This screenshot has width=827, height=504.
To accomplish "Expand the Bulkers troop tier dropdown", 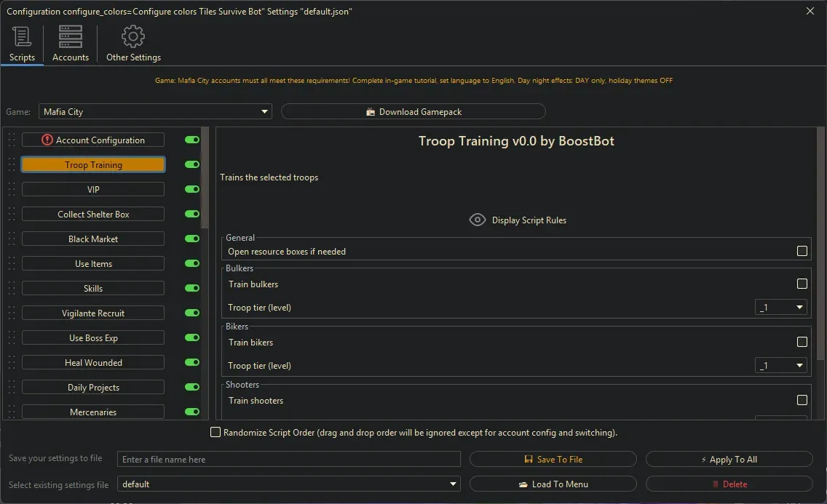I will pos(781,307).
